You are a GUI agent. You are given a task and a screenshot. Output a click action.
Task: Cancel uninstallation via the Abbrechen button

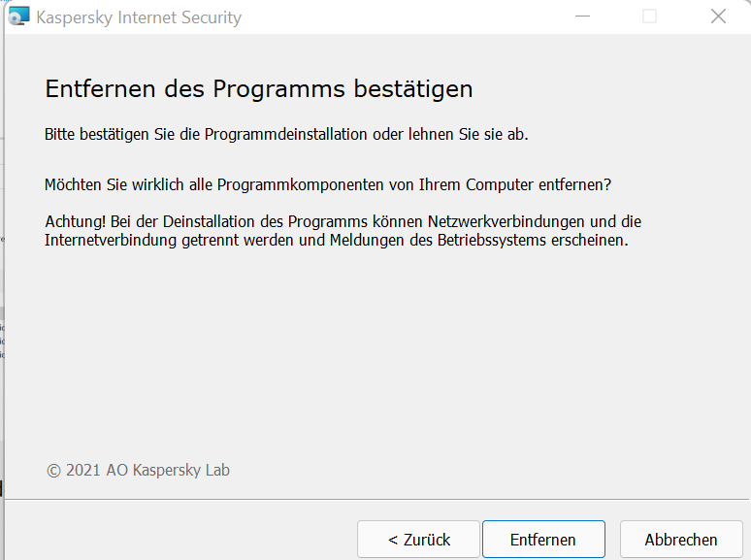point(681,540)
